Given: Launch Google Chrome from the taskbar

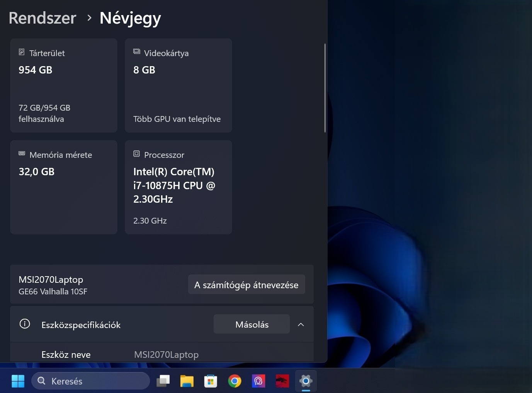Looking at the screenshot, I should pyautogui.click(x=235, y=381).
